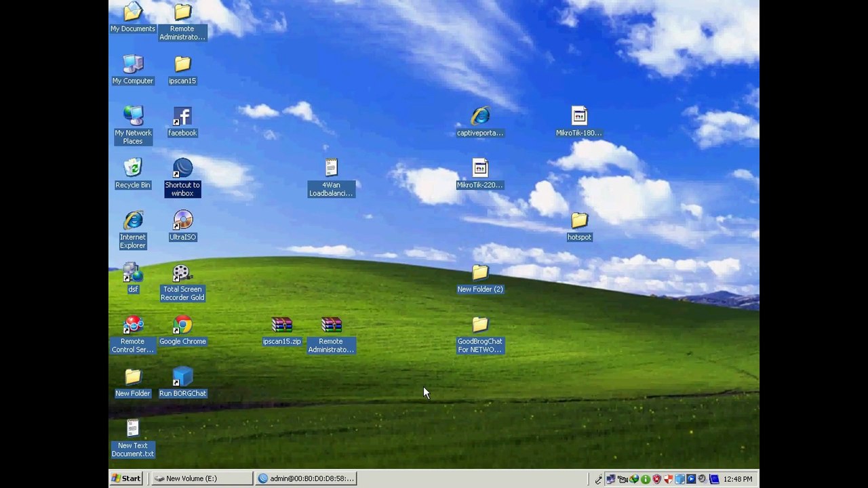Select the New Folder icon
This screenshot has height=488, width=868.
(x=133, y=382)
